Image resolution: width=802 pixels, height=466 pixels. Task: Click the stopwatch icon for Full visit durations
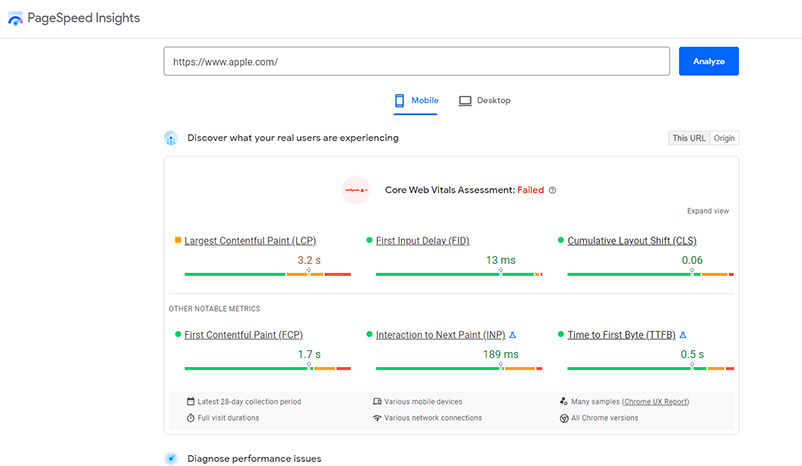point(191,418)
